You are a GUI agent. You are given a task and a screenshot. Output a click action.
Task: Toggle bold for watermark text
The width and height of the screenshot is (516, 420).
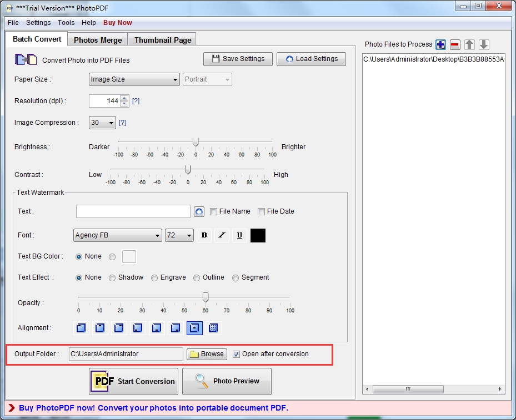204,235
